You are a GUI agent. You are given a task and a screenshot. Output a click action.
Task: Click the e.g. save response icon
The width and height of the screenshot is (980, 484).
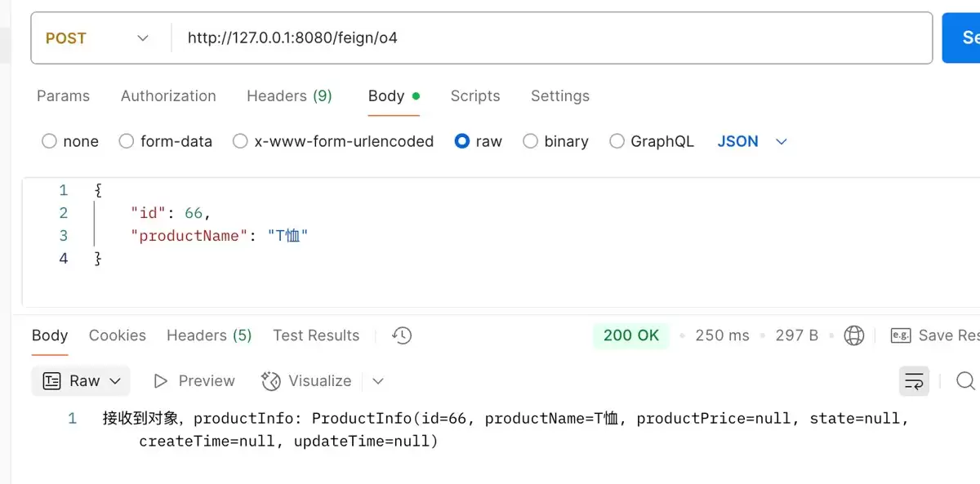pyautogui.click(x=901, y=335)
